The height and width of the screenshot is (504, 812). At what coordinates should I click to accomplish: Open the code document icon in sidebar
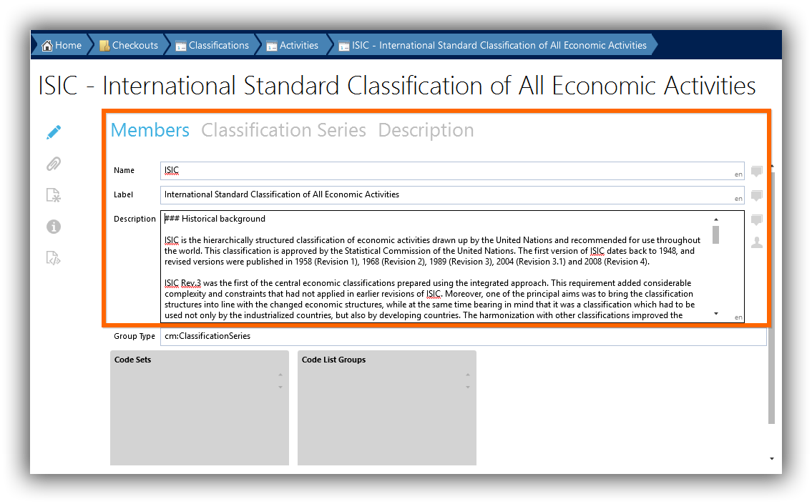pos(54,257)
